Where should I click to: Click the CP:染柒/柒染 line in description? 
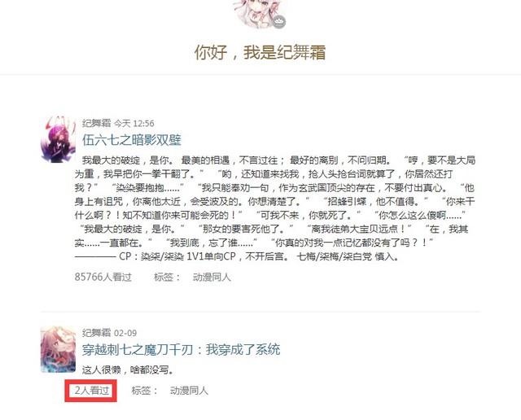(237, 256)
